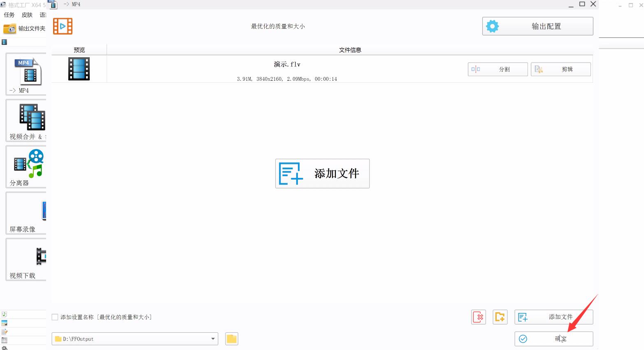The height and width of the screenshot is (350, 644).
Task: Select the 分离器 separator icon
Action: (x=26, y=167)
